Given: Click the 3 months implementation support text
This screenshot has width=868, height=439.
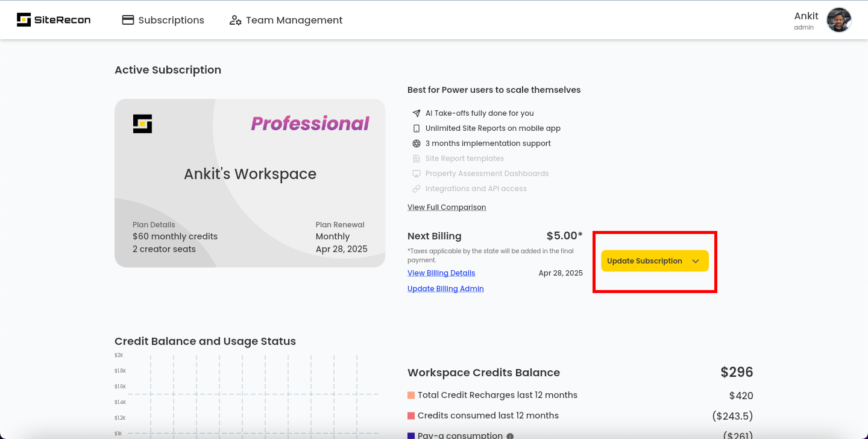Looking at the screenshot, I should coord(488,144).
